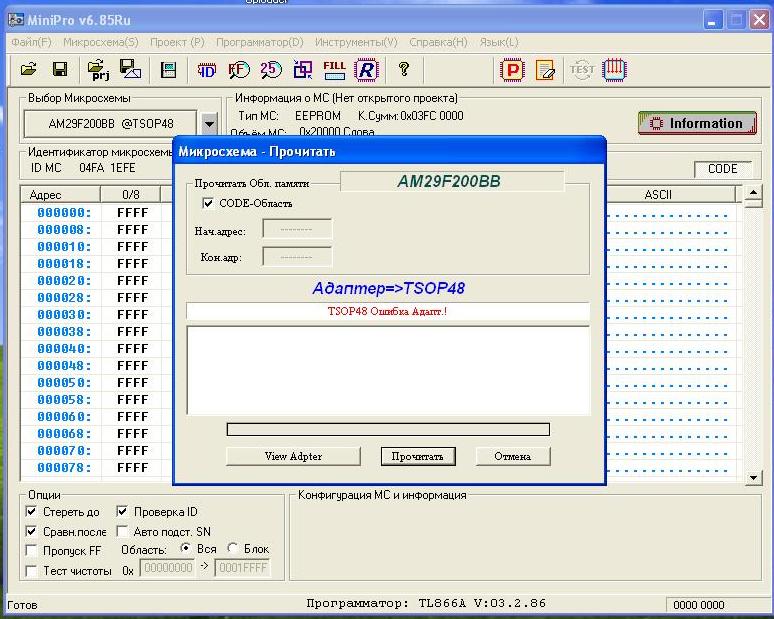Select the Вся area radio button
The height and width of the screenshot is (619, 774).
click(186, 548)
